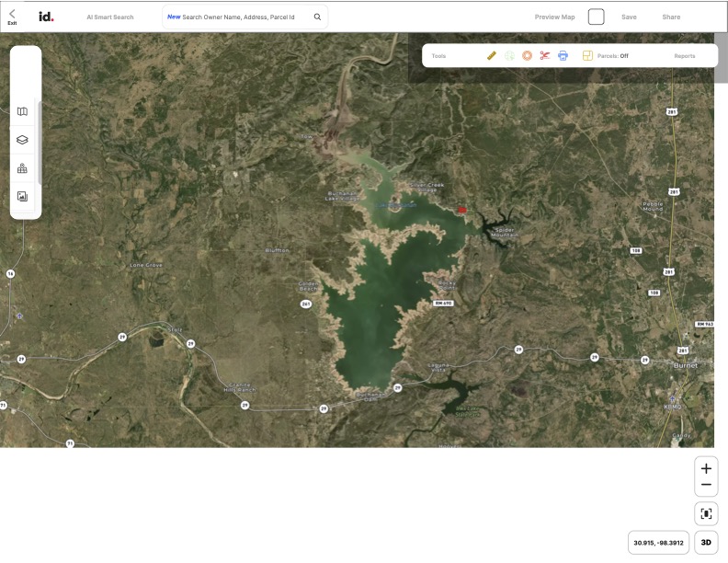Toggle Parcels: Off setting
Screen dimensions: 728x563
click(612, 56)
